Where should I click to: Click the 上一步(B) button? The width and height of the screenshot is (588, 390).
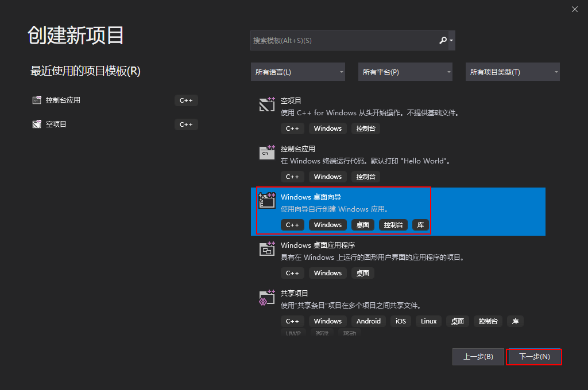[478, 357]
